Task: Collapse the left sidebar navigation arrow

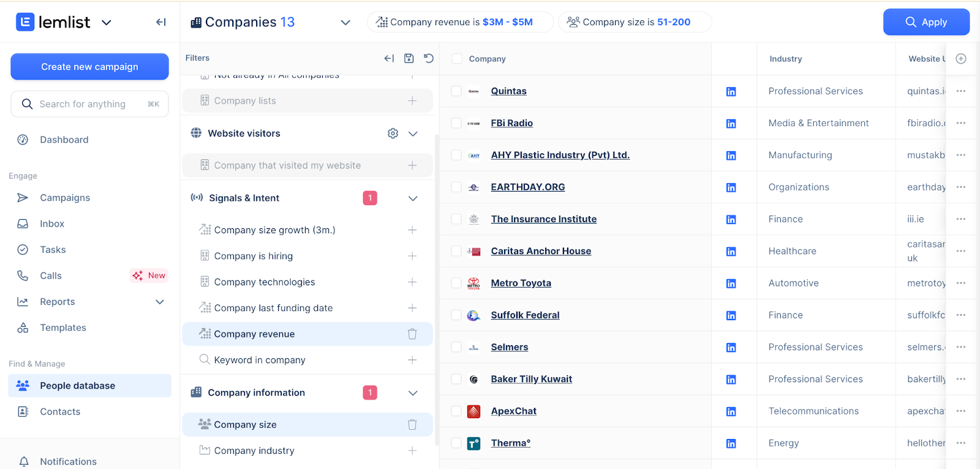Action: pyautogui.click(x=161, y=22)
